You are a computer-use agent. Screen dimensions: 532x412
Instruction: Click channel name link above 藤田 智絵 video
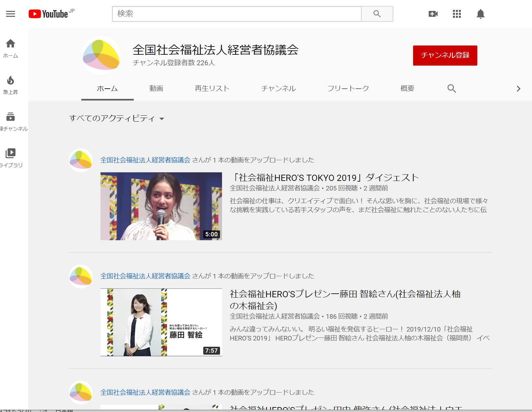(x=145, y=276)
